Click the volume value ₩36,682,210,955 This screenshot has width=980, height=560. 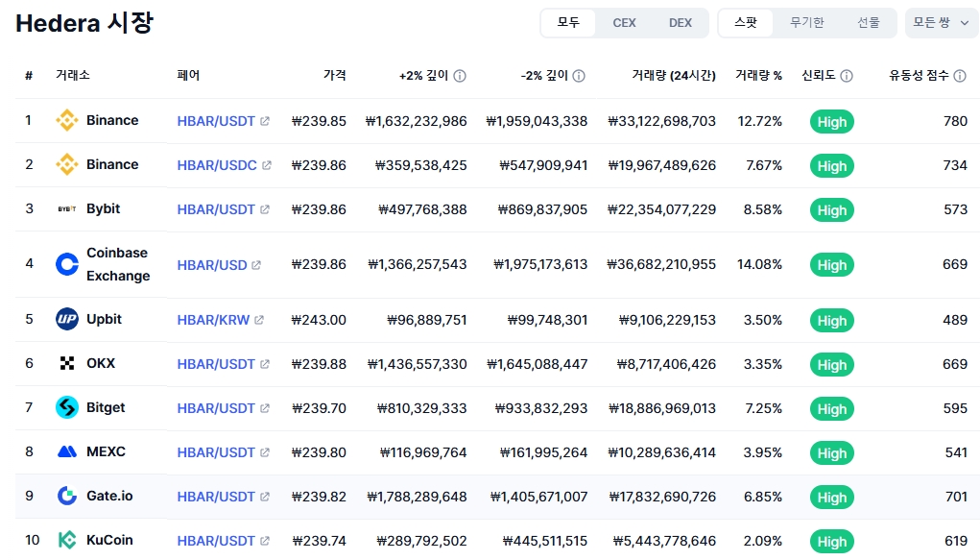pyautogui.click(x=661, y=264)
